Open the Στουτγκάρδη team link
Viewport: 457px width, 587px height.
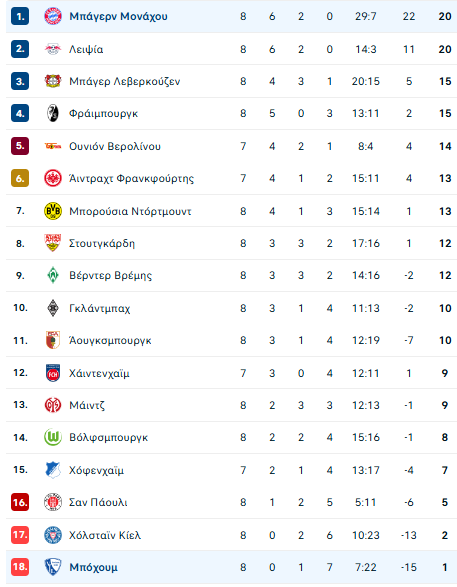coord(102,243)
